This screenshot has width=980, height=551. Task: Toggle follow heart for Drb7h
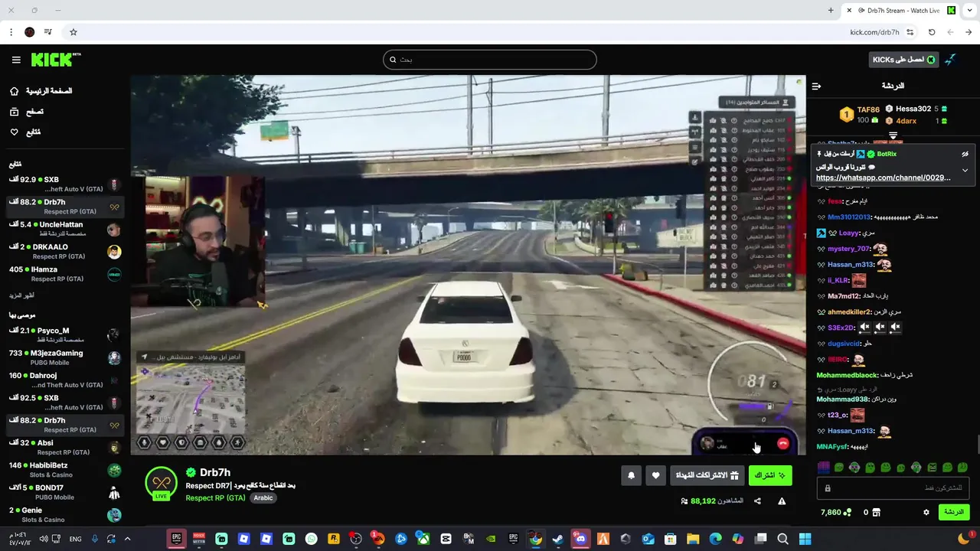coord(655,475)
